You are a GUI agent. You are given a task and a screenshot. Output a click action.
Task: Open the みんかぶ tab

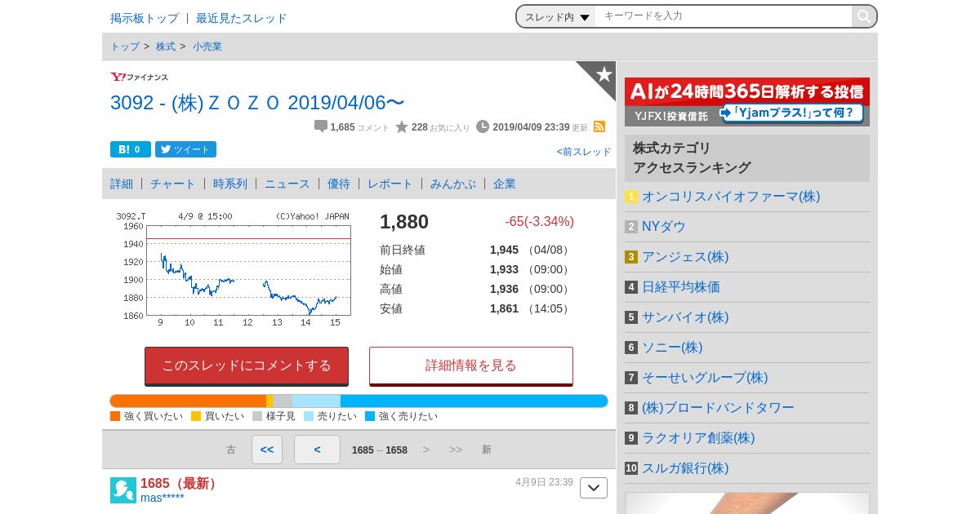coord(453,184)
